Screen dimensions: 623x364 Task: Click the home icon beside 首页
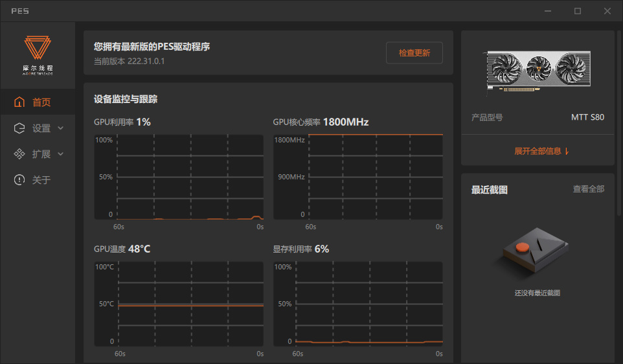(19, 102)
